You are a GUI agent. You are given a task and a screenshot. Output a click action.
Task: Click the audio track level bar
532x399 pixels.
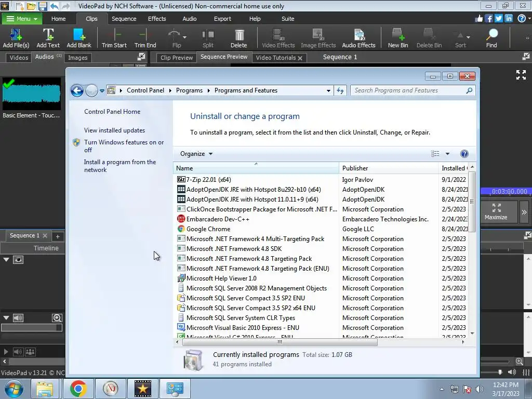tap(32, 327)
